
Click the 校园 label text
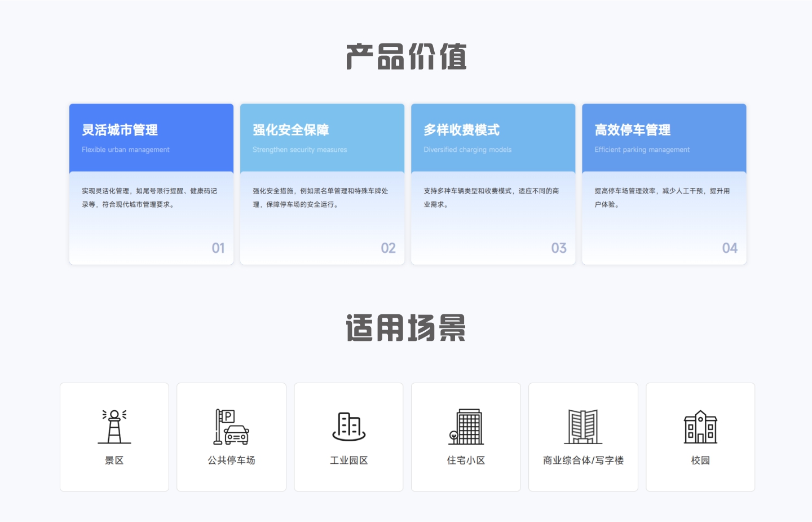tap(700, 460)
